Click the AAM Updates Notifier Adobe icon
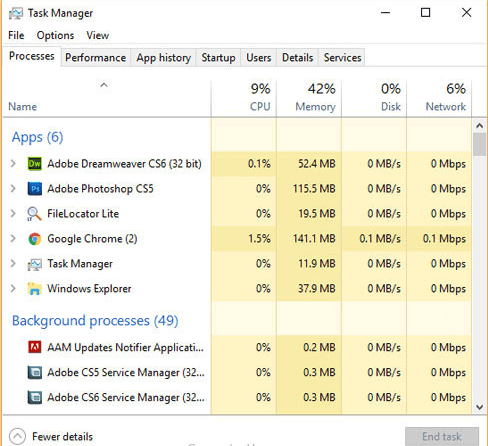The width and height of the screenshot is (488, 446). point(34,347)
